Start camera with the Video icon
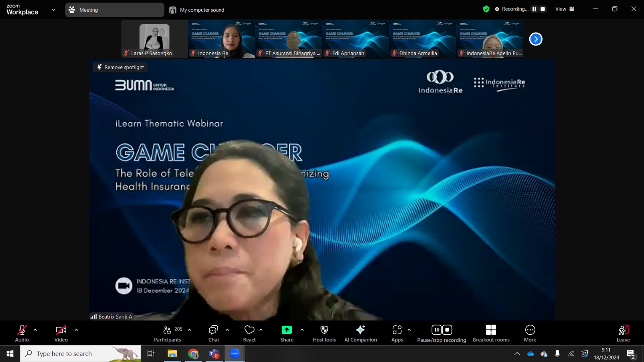This screenshot has height=362, width=644. coord(61,330)
